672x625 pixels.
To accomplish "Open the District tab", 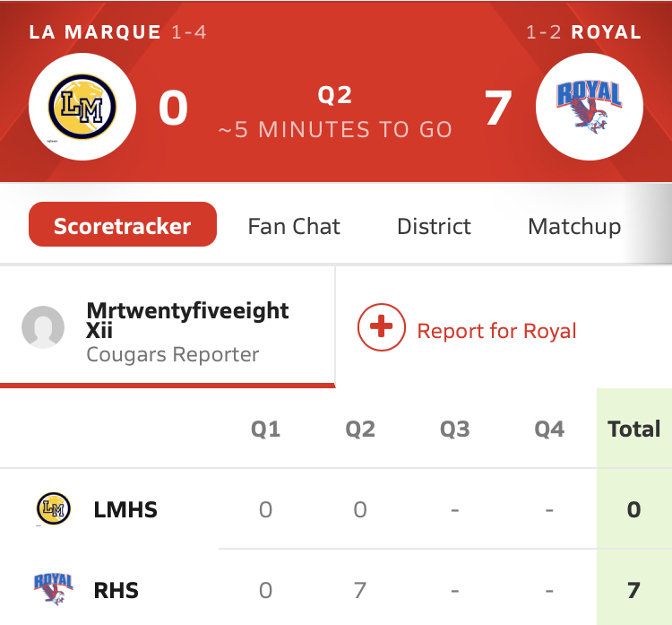I will 434,225.
